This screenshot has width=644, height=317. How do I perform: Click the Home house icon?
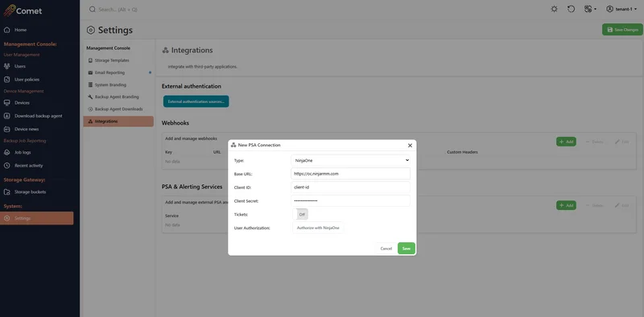click(6, 30)
